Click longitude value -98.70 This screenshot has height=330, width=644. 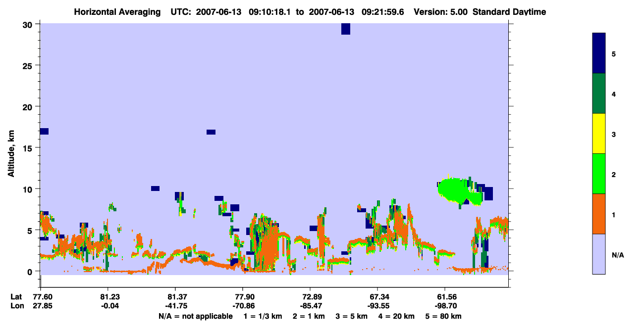(445, 306)
